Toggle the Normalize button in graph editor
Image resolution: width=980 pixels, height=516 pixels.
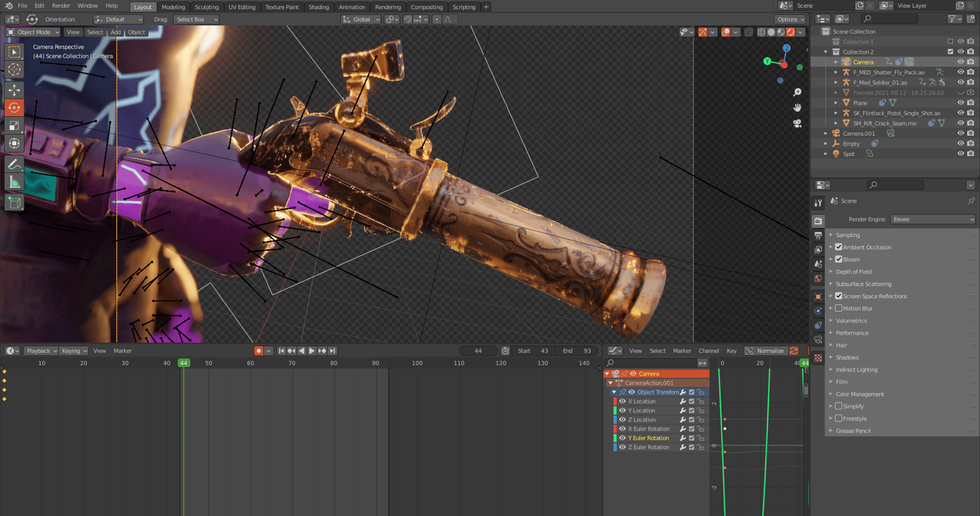tap(766, 351)
